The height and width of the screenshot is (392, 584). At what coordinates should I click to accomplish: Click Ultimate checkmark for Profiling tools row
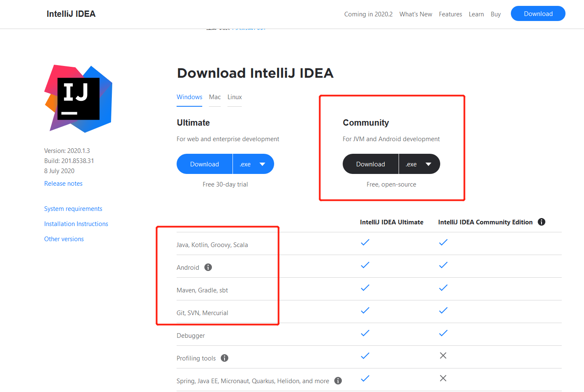[365, 356]
